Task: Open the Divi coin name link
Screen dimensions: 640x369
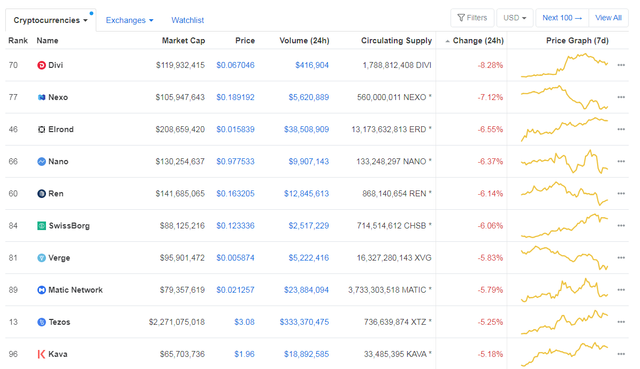Action: click(56, 65)
